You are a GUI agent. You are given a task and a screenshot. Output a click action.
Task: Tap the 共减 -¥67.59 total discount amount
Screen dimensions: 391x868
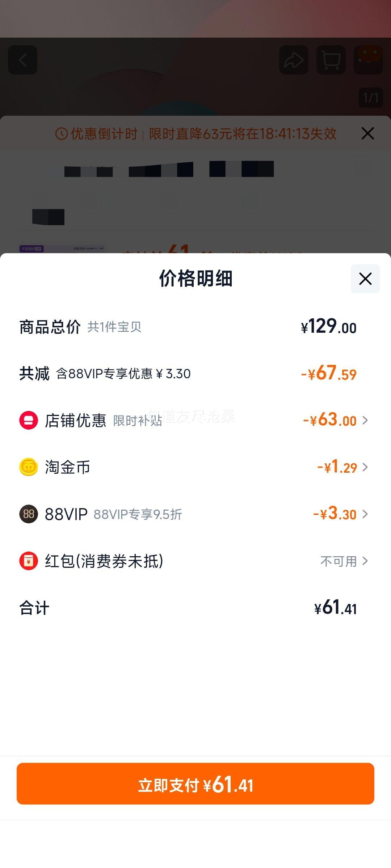click(x=329, y=374)
